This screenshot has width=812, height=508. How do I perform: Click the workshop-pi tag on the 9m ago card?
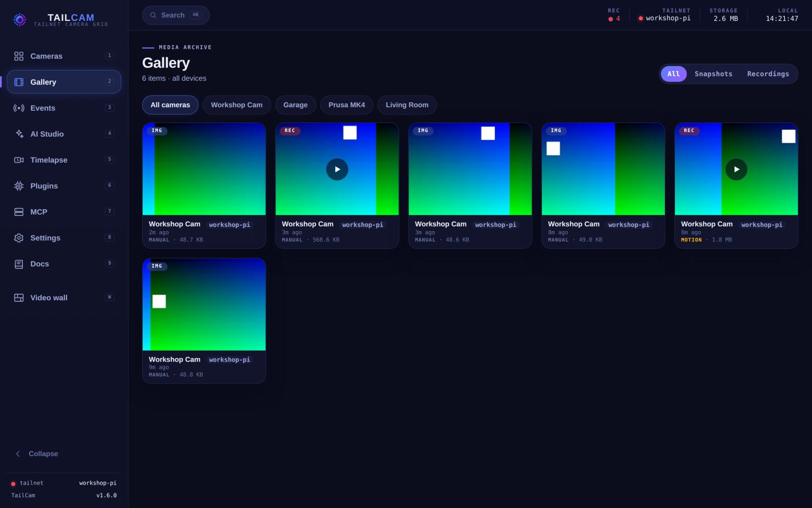pos(229,360)
